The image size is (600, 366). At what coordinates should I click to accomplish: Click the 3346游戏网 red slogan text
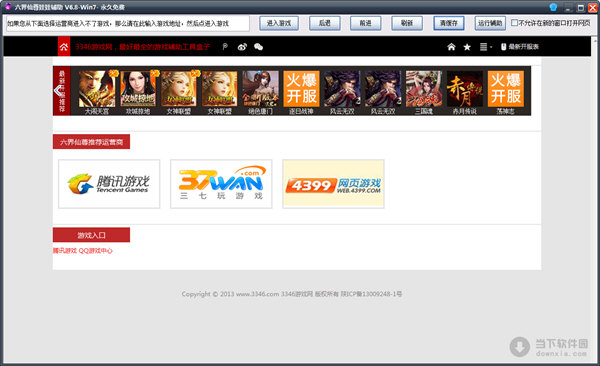(142, 47)
